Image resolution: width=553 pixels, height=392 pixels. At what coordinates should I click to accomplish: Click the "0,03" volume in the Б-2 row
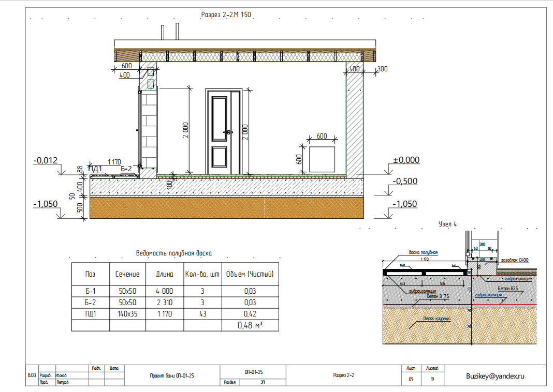pyautogui.click(x=250, y=303)
